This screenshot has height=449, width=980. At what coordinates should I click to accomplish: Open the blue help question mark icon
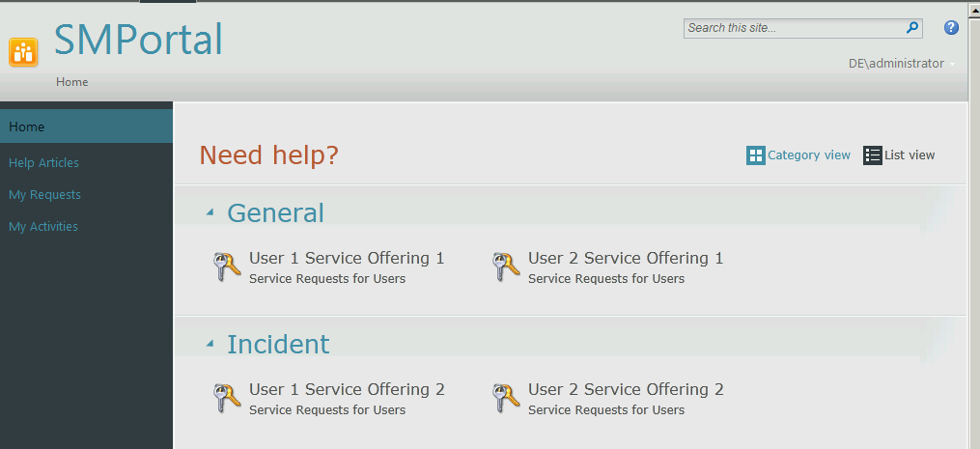click(951, 28)
